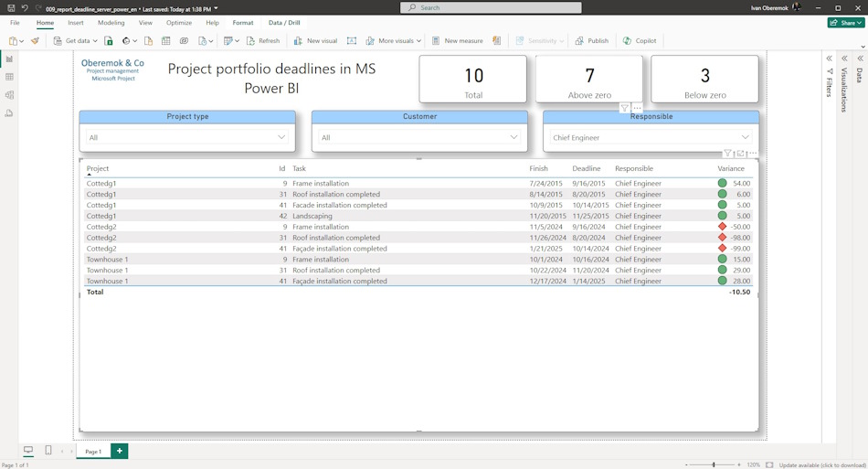Expand the Get data dropdown arrow
868x469 pixels.
[x=95, y=41]
